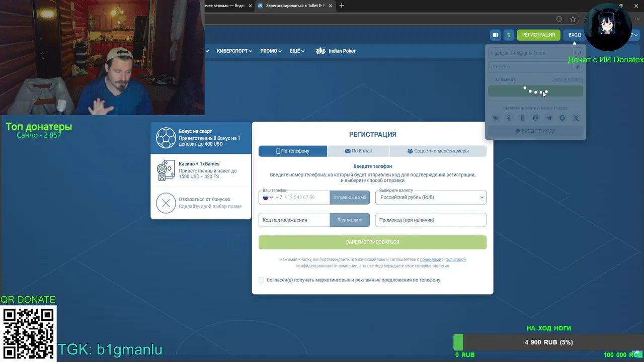Toggle the Запомнить remember-me option
The height and width of the screenshot is (362, 644).
(505, 79)
